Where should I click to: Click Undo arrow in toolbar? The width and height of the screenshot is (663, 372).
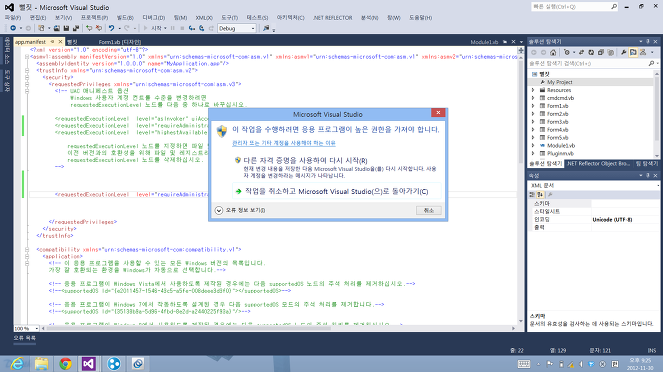111,28
